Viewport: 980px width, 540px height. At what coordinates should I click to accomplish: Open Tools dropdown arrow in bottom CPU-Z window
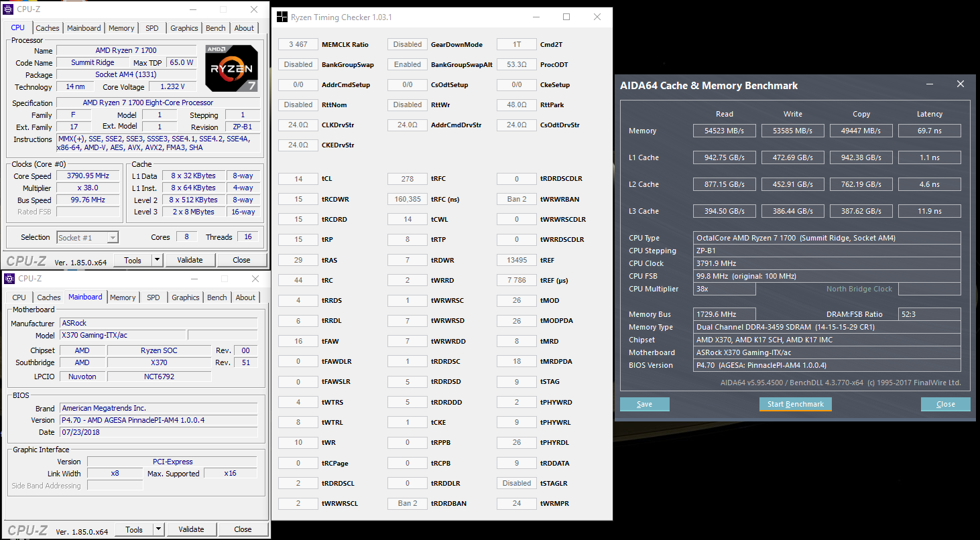[158, 529]
